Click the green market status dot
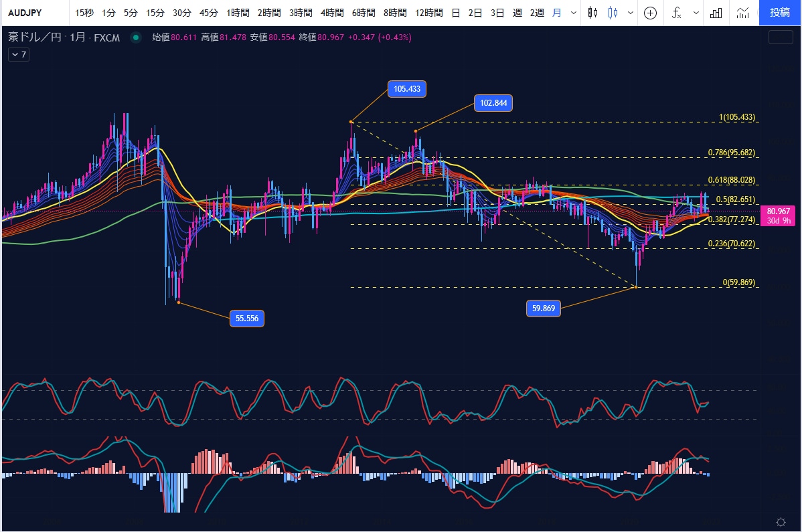 coord(135,37)
